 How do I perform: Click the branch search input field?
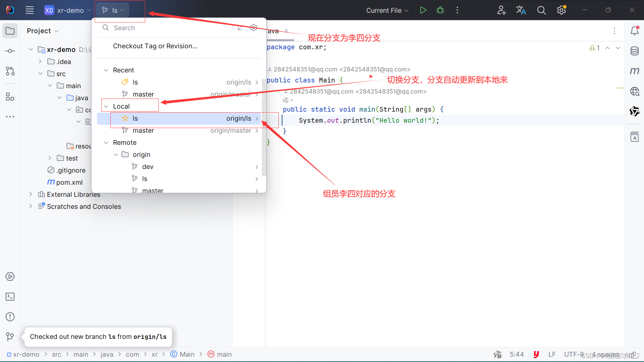tap(173, 27)
